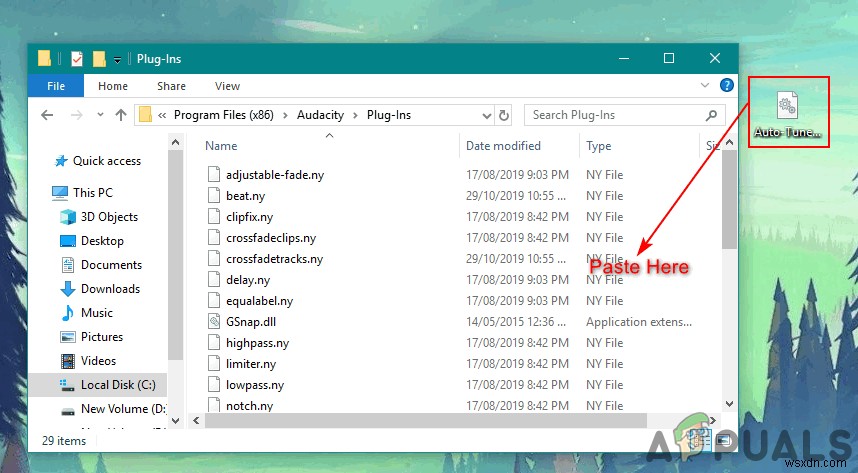Select the highpass.ny file
The image size is (858, 473).
click(x=257, y=343)
